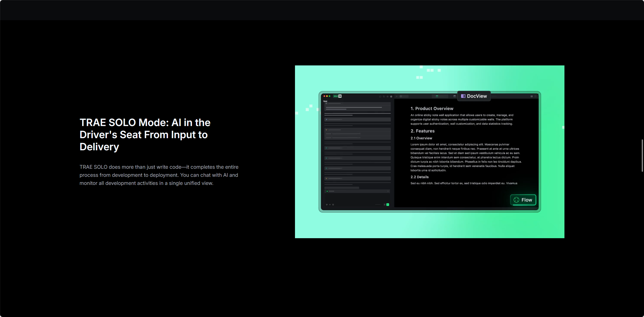Expand the first tool step with wrench icon
644x317 pixels.
coord(357,119)
